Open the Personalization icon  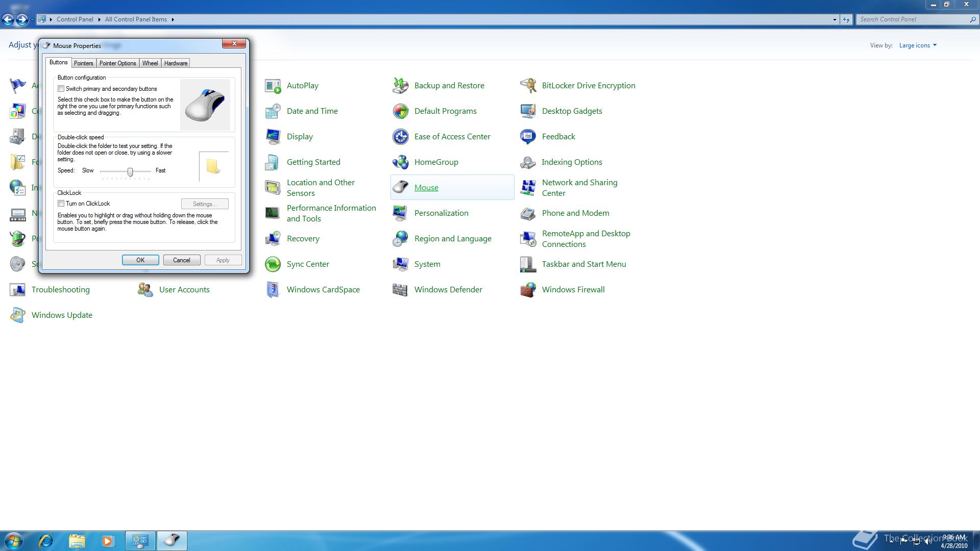(401, 213)
